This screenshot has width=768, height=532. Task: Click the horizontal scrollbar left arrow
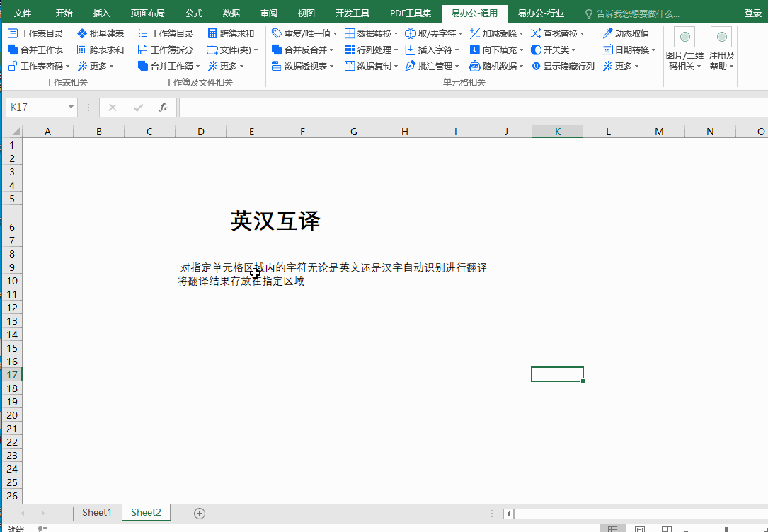coord(509,514)
